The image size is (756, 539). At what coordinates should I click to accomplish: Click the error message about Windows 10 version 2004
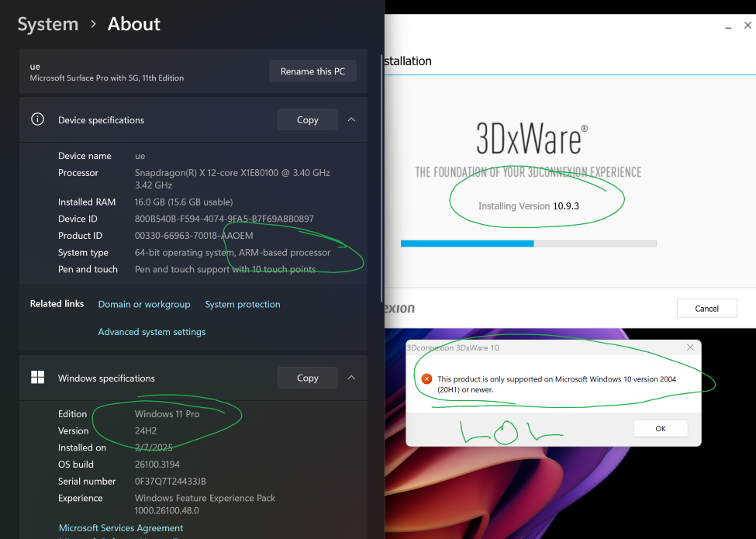557,384
